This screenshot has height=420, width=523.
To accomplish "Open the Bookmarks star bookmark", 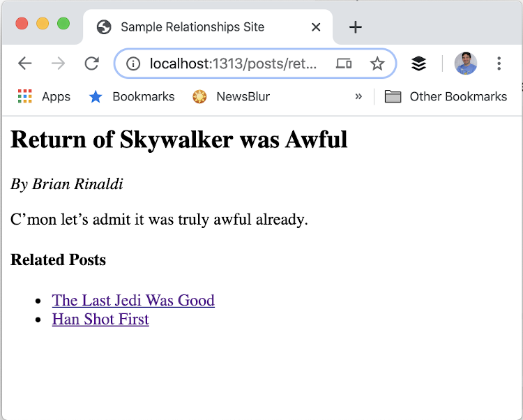I will (132, 96).
